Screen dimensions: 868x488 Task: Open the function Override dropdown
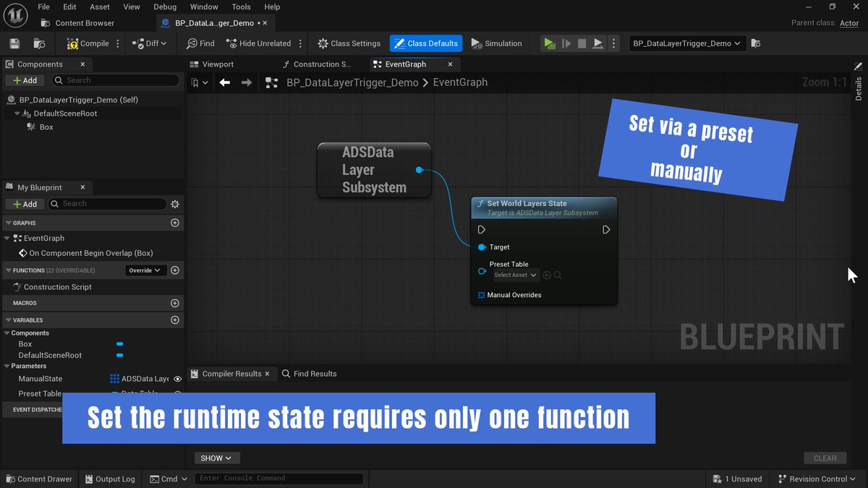(x=146, y=270)
